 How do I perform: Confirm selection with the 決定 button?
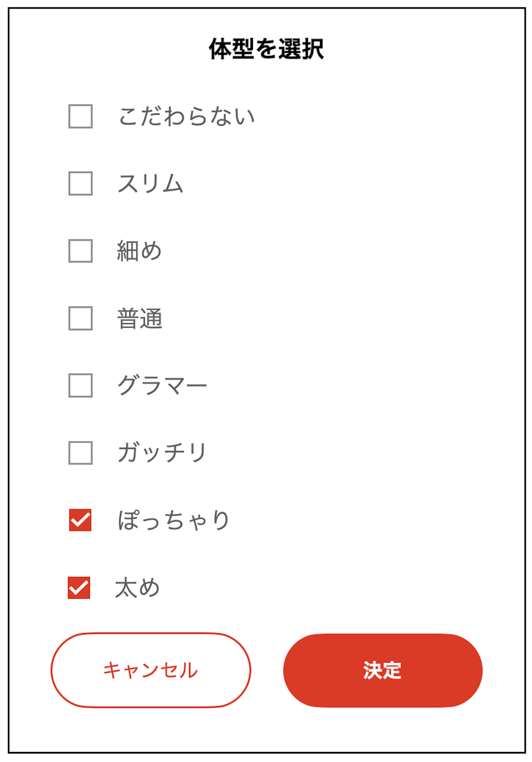pos(383,670)
